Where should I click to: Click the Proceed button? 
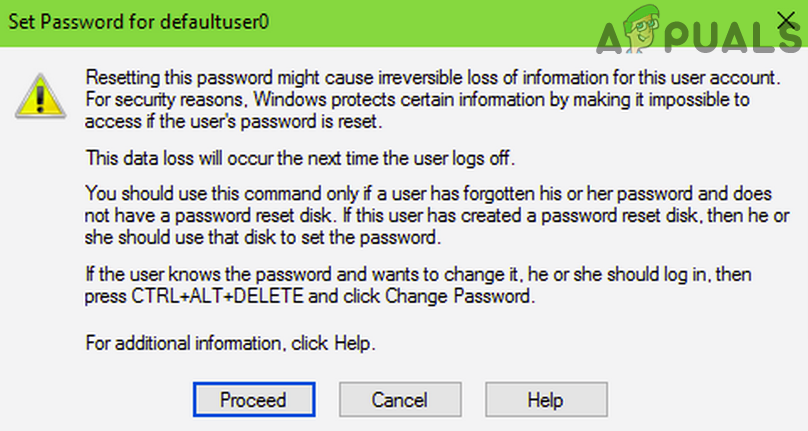(253, 400)
